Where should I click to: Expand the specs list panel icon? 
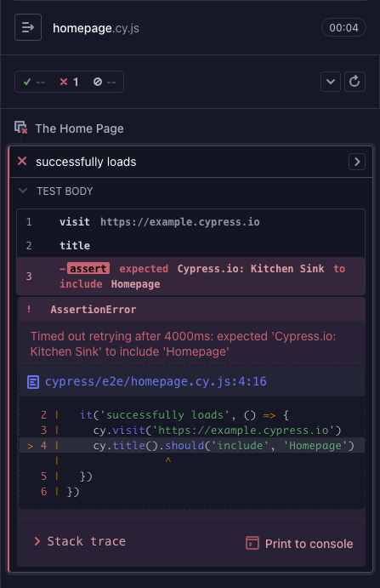pyautogui.click(x=28, y=27)
